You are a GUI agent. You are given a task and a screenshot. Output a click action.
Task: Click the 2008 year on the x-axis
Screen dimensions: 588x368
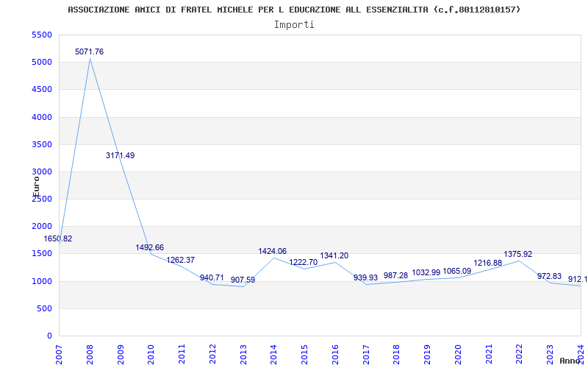[x=90, y=352]
